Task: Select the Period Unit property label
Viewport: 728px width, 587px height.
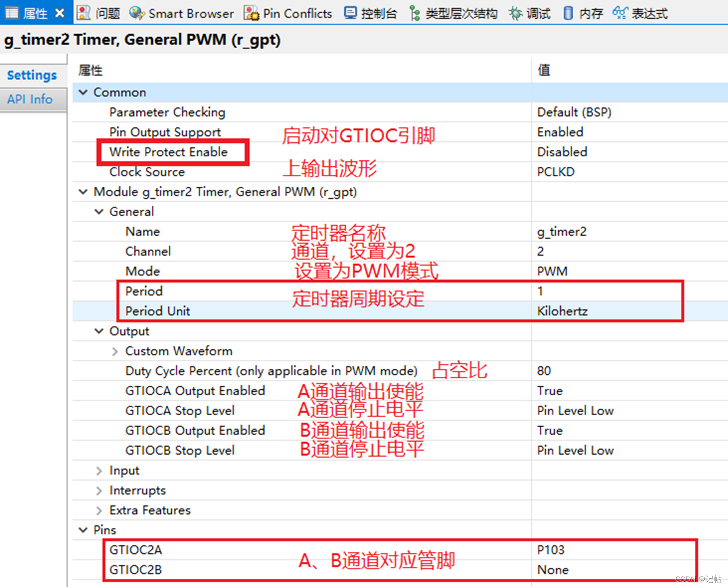Action: coord(158,311)
